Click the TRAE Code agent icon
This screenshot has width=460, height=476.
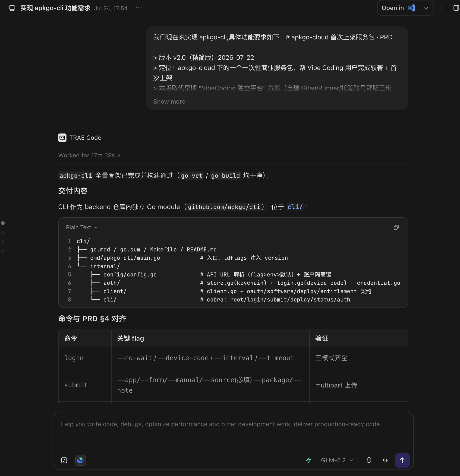click(62, 138)
